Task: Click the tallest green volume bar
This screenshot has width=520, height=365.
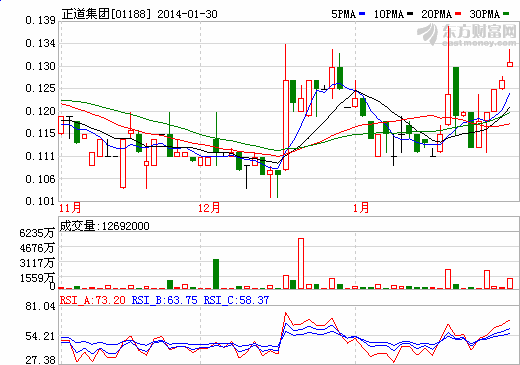Action: point(216,274)
